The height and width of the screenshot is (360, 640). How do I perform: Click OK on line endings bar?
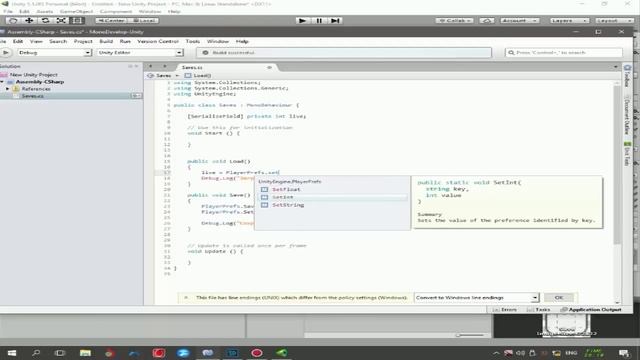[559, 298]
